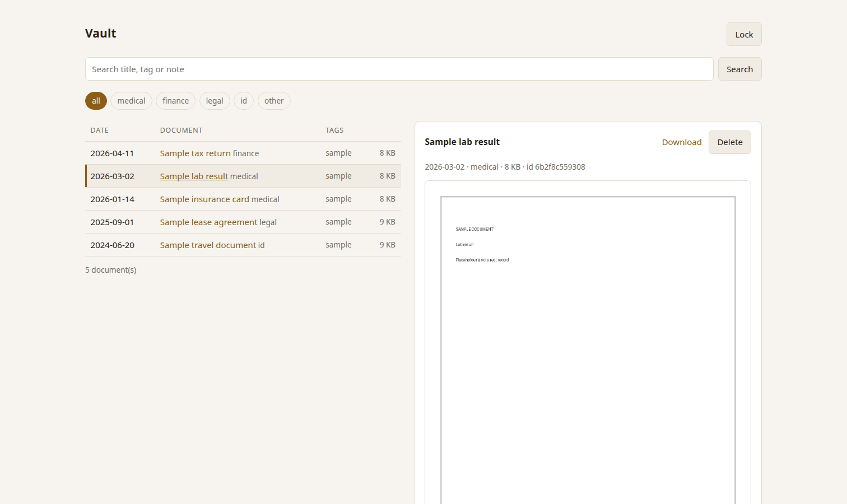The image size is (847, 504).
Task: Select date 2026-01-14 cell
Action: click(112, 199)
